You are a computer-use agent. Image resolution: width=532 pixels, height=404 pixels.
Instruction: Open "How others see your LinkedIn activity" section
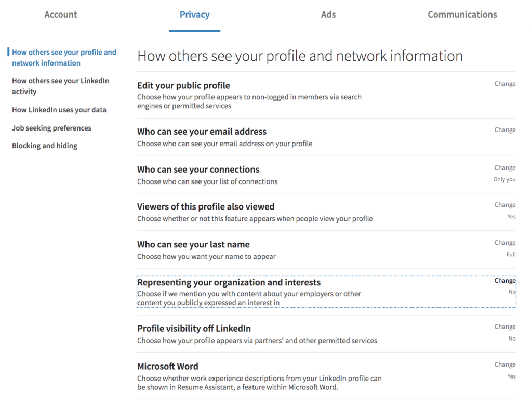61,86
